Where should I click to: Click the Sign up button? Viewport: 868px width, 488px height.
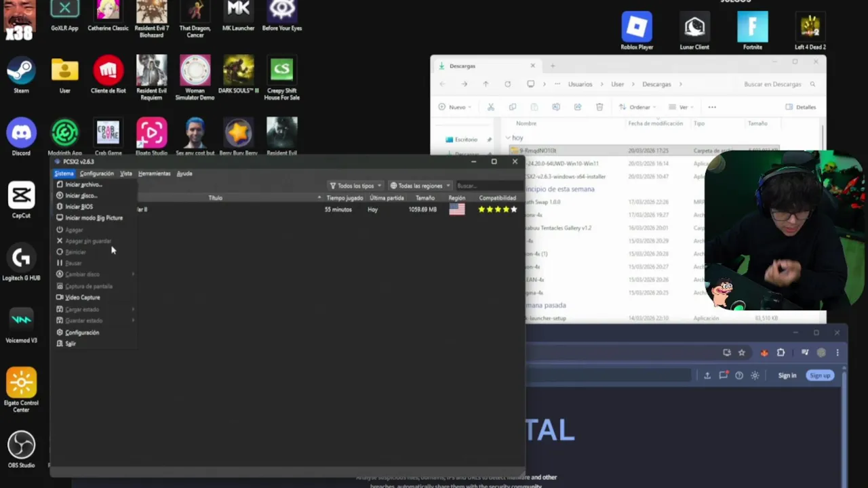(819, 375)
